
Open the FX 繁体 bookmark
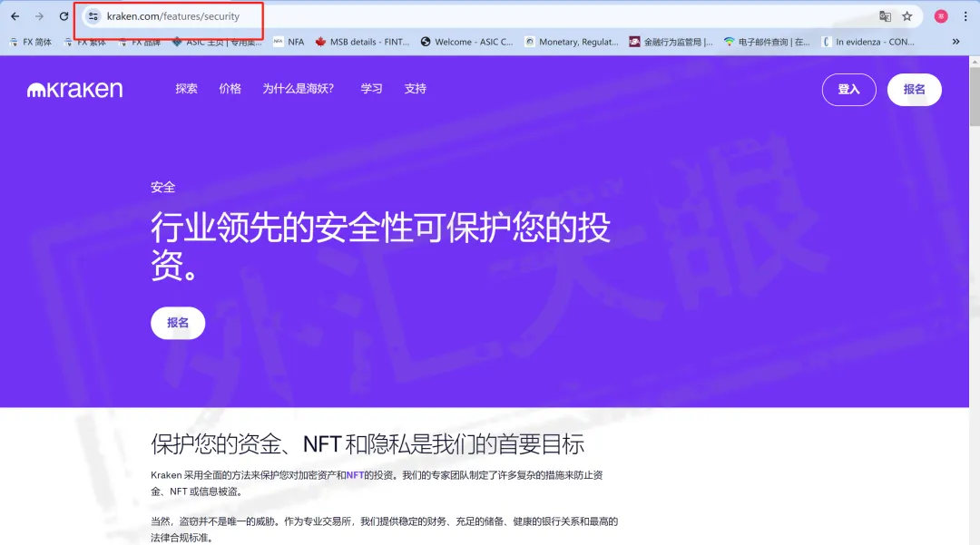point(85,42)
